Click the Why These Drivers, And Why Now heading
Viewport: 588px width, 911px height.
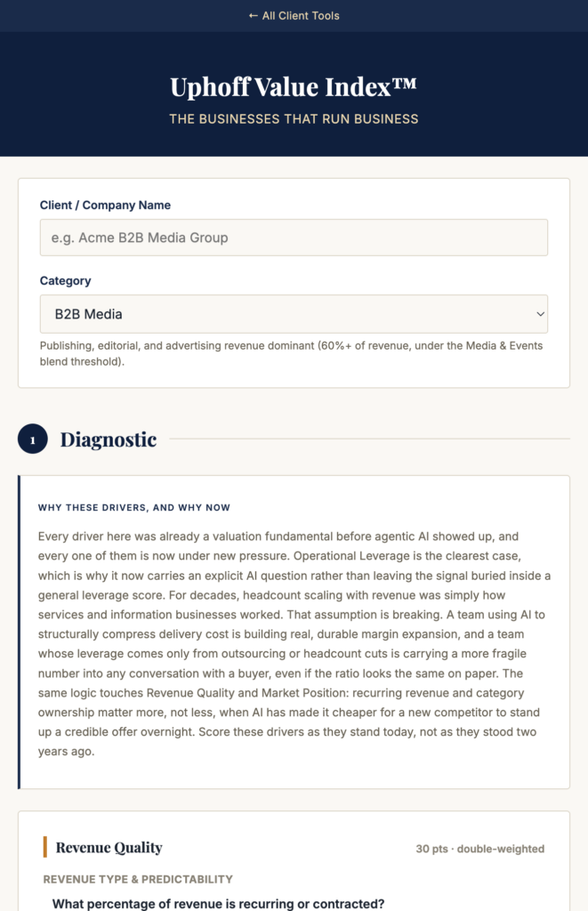(x=134, y=508)
